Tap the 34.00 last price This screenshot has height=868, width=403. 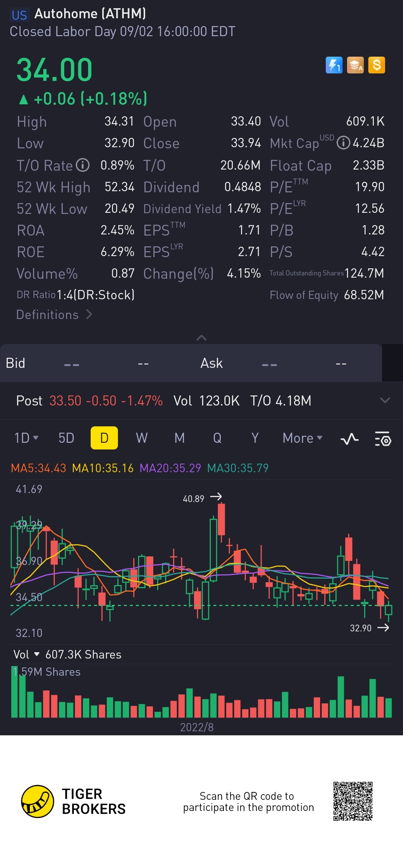(54, 70)
